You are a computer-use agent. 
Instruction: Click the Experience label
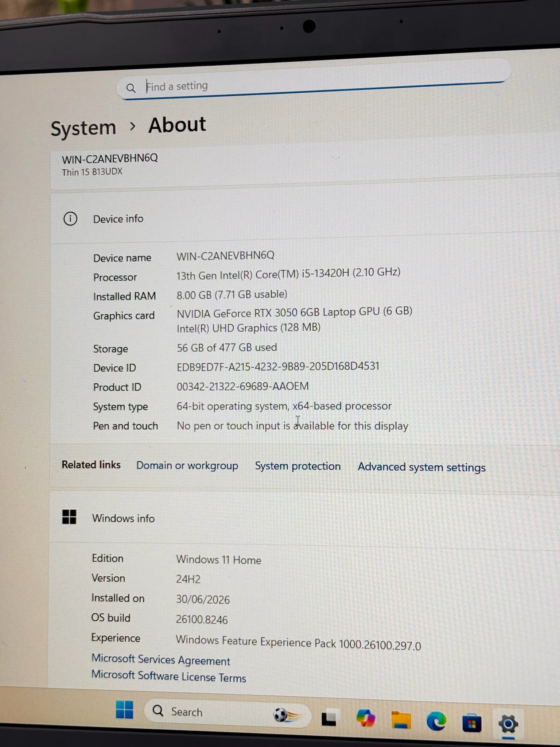(x=116, y=638)
